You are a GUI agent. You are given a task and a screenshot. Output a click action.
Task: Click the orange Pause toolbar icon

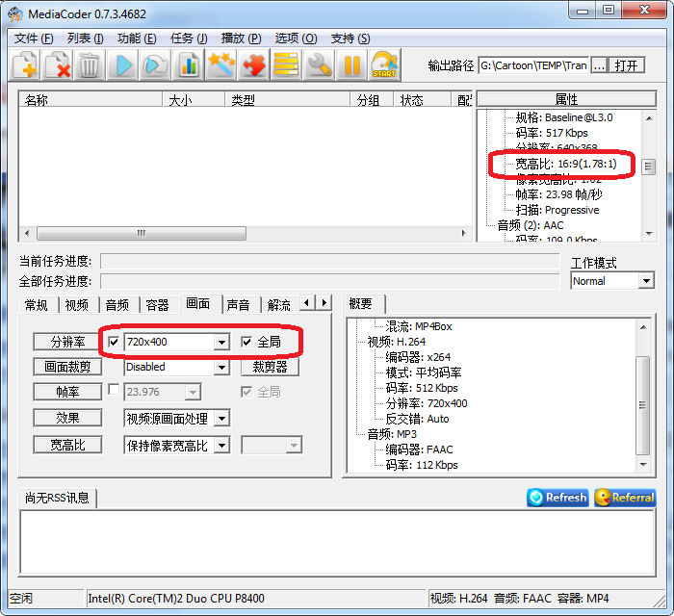(x=351, y=64)
